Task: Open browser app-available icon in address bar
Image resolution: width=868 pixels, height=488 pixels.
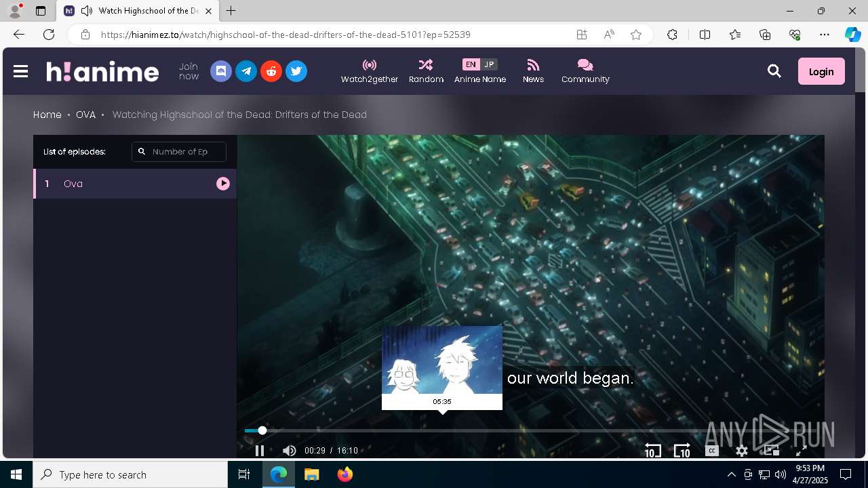Action: 582,35
